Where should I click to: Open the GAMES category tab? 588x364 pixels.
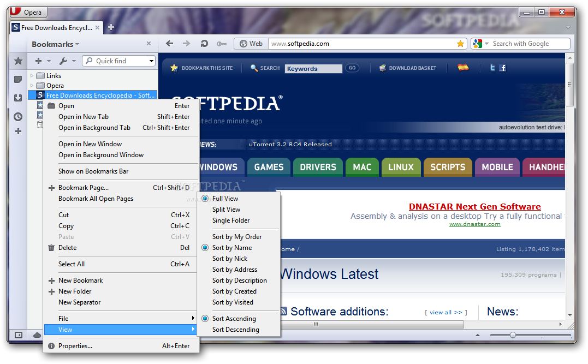[269, 167]
